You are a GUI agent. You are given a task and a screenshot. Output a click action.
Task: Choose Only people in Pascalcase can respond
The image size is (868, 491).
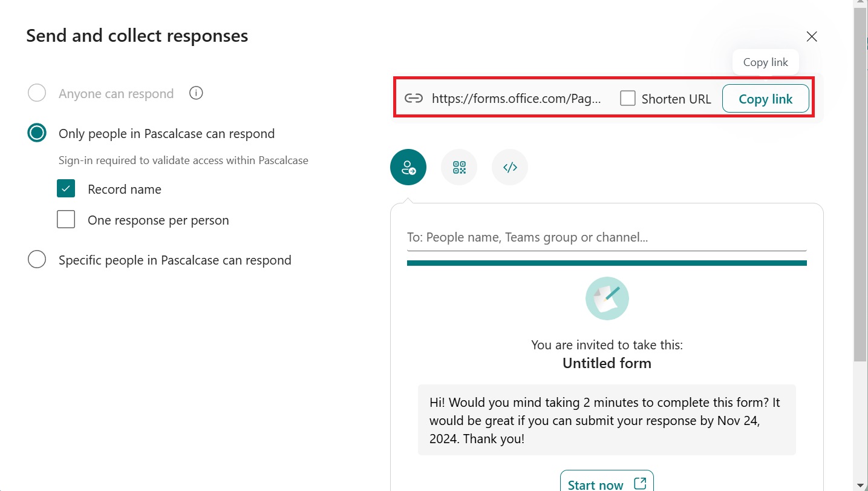(37, 133)
